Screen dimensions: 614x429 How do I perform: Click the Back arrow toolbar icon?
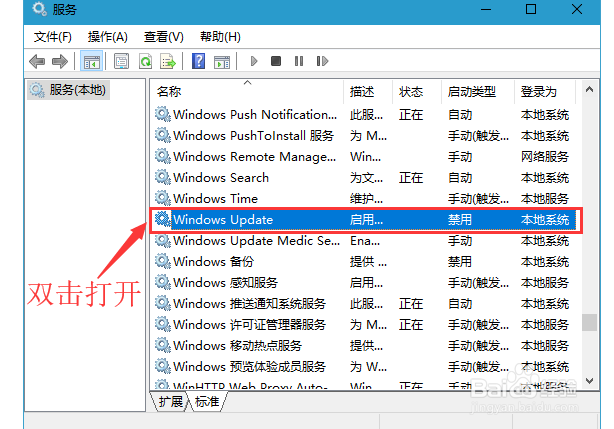click(37, 61)
